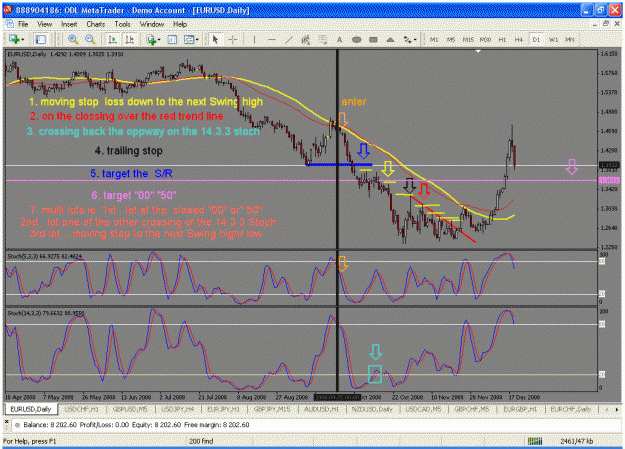Image resolution: width=625 pixels, height=449 pixels.
Task: Open the View menu
Action: point(45,24)
